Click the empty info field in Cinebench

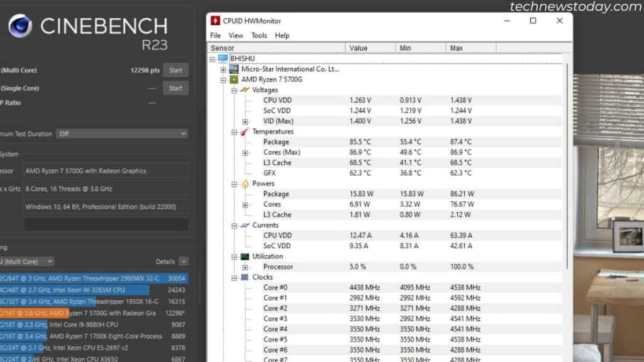tap(106, 224)
